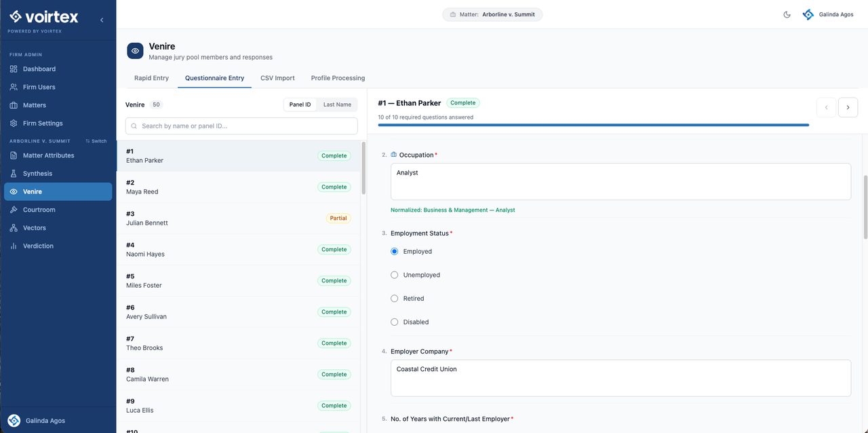Select juror #4 Naomi Hayes
This screenshot has height=433, width=868.
pos(238,250)
